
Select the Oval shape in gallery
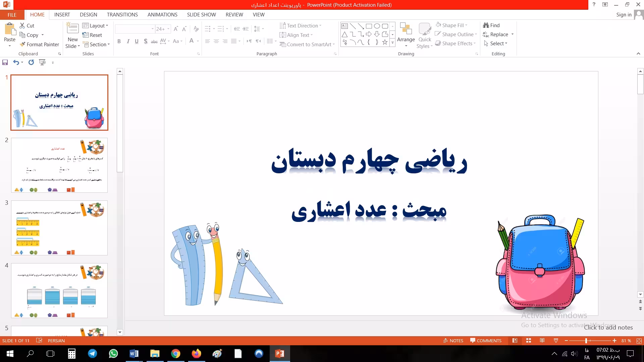(x=377, y=26)
